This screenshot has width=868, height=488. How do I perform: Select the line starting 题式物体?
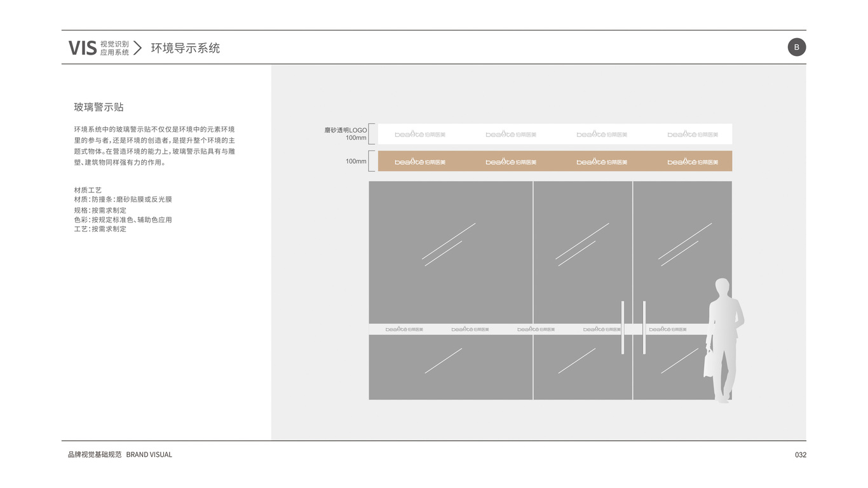point(154,151)
